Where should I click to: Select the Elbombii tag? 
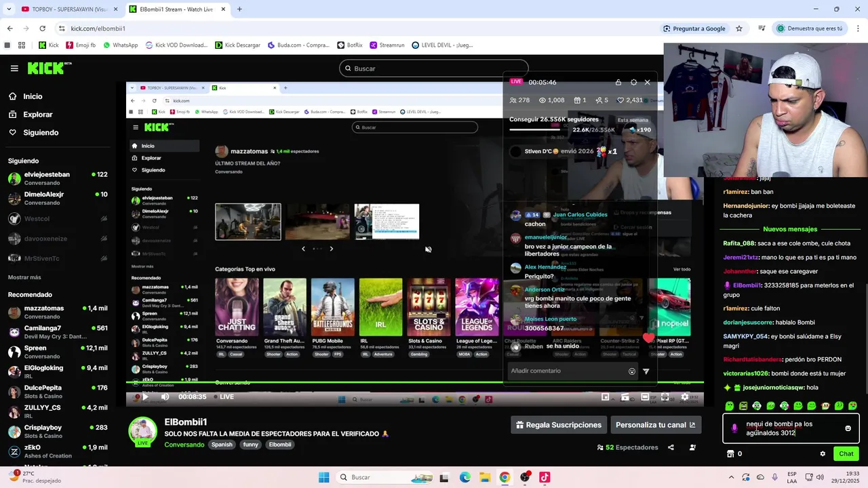(280, 445)
